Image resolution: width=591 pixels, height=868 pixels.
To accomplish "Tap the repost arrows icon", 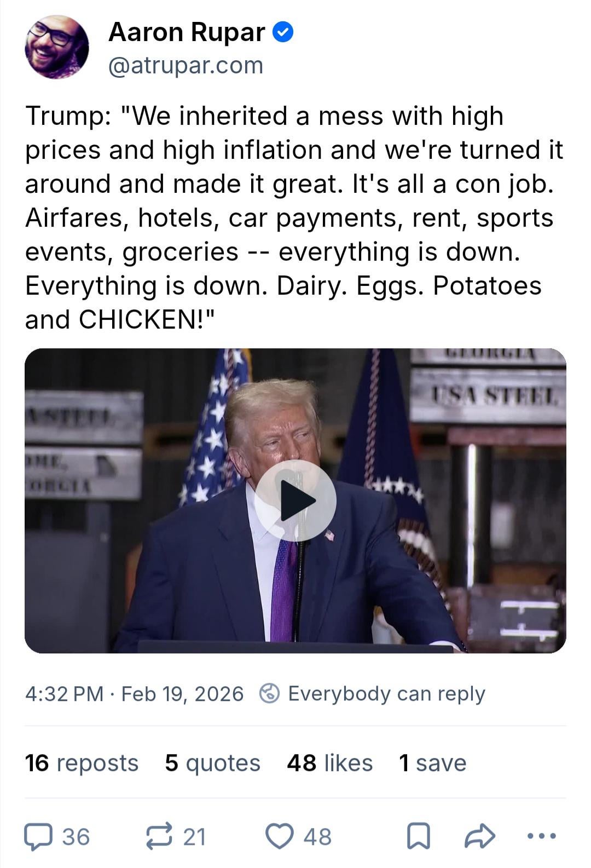I will click(x=159, y=837).
